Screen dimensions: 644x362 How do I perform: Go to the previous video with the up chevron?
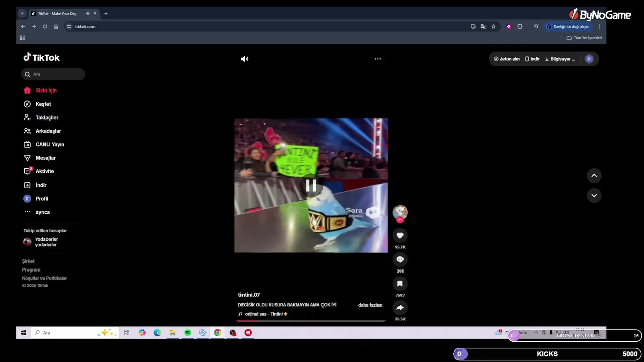click(x=594, y=175)
